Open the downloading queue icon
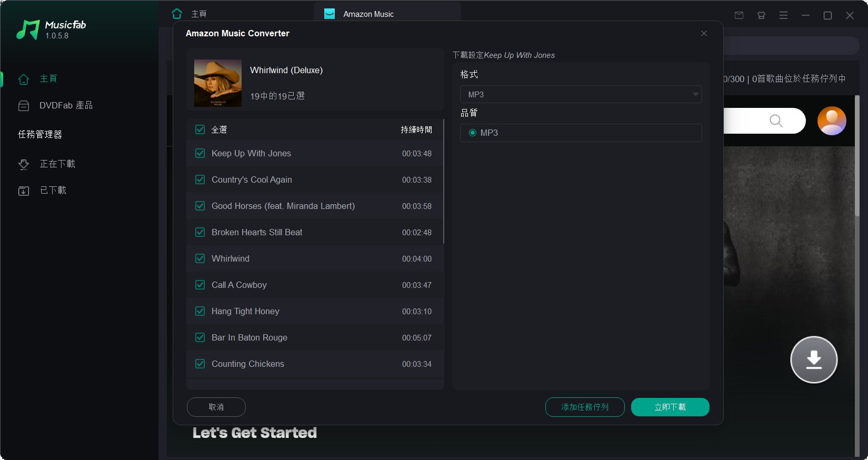The width and height of the screenshot is (868, 460). pyautogui.click(x=24, y=164)
